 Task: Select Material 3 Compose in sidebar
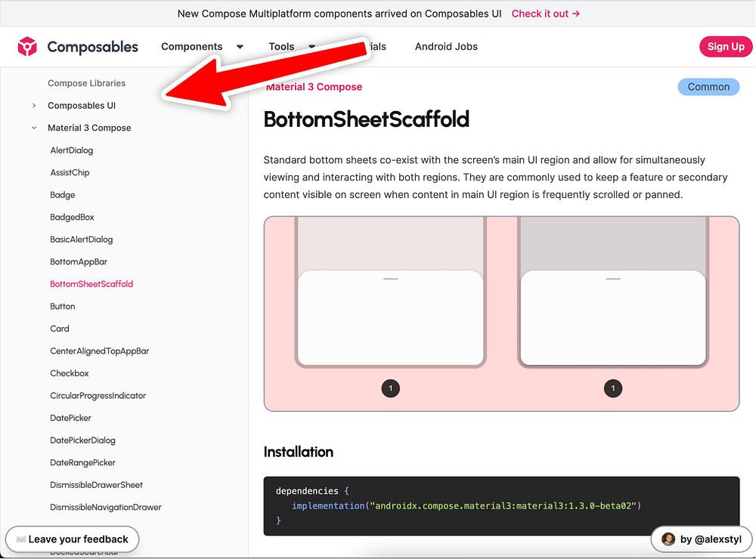pyautogui.click(x=89, y=128)
